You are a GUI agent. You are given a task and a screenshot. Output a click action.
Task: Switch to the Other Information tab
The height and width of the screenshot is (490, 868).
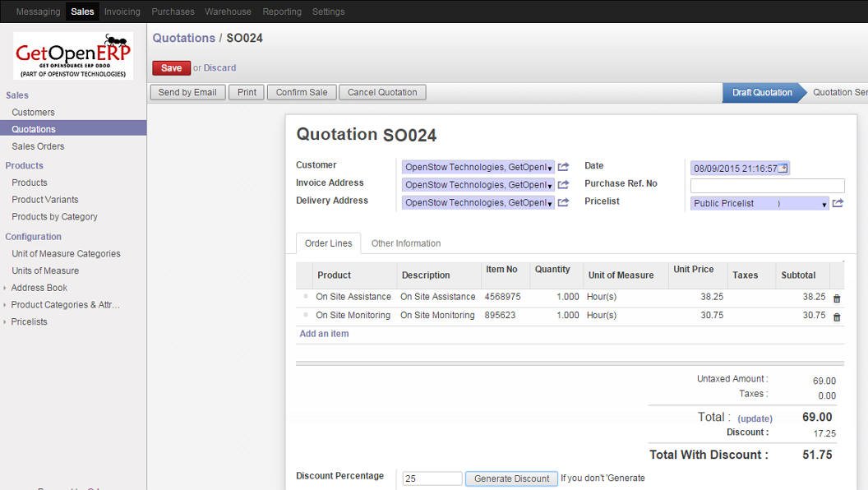(406, 243)
